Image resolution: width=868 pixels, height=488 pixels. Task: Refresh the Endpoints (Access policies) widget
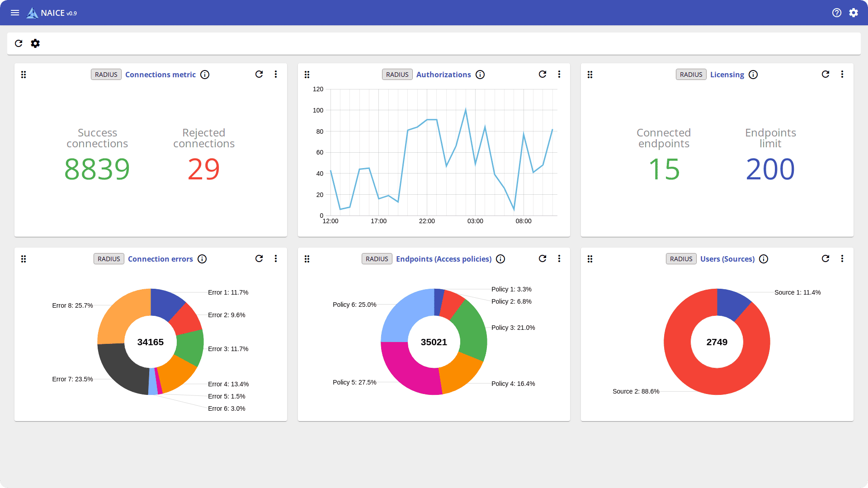(x=542, y=258)
